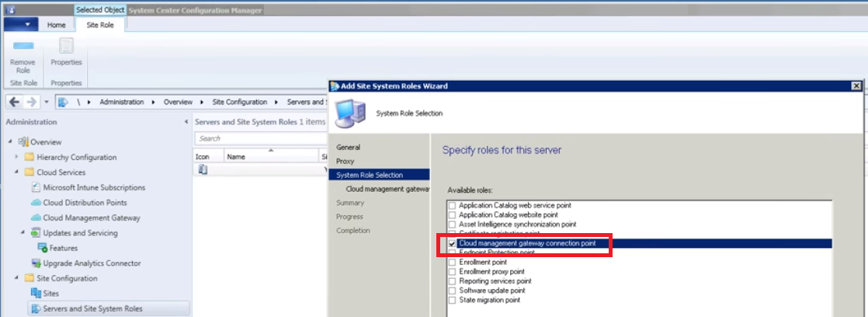Select Upgrade Analytics Connector in the tree

coord(92,263)
